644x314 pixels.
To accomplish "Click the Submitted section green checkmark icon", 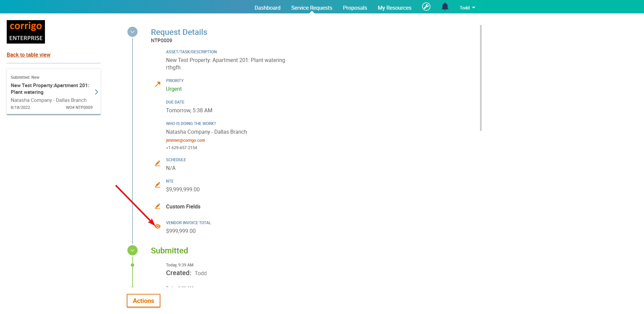I will tap(132, 250).
